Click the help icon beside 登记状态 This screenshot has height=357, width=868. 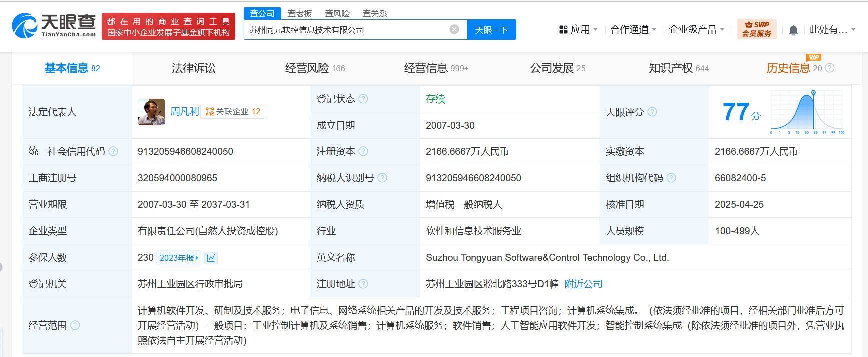tap(363, 99)
